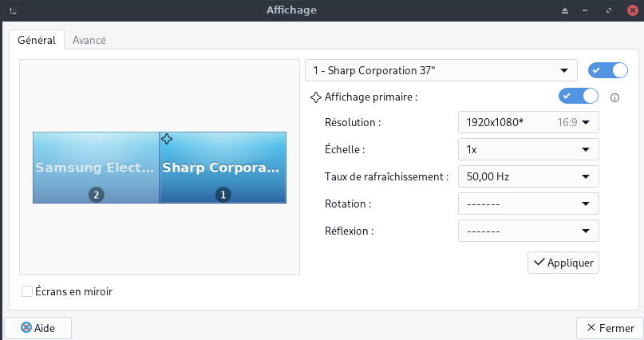
Task: Click the lifebuoy Aide help button
Action: 38,327
